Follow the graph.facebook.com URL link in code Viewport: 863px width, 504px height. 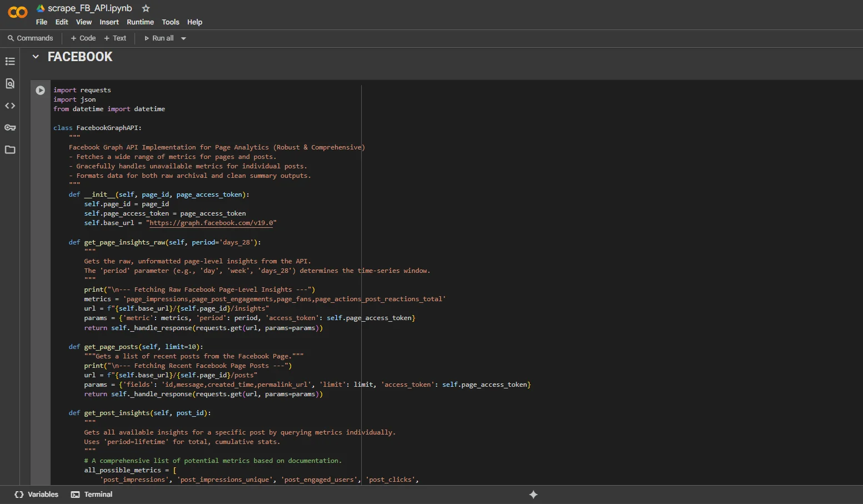211,223
